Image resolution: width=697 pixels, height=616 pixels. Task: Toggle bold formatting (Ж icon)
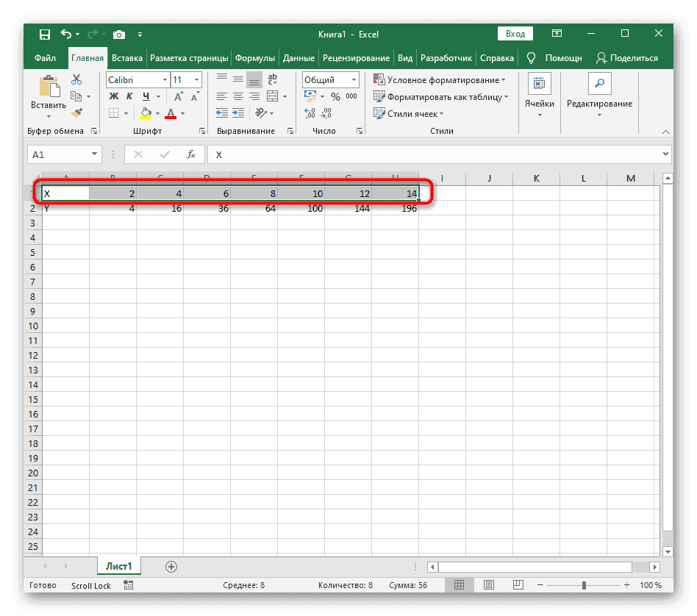click(113, 96)
